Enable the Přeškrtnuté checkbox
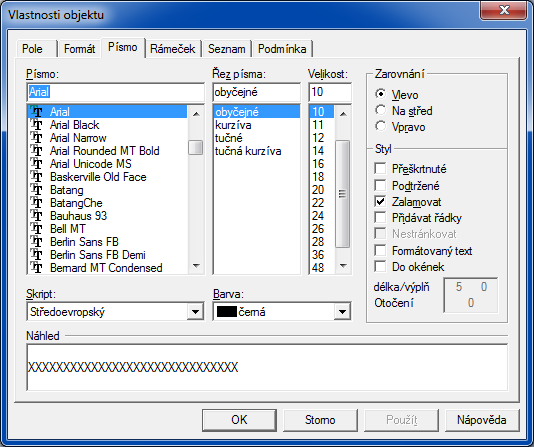This screenshot has height=447, width=534. click(x=380, y=169)
